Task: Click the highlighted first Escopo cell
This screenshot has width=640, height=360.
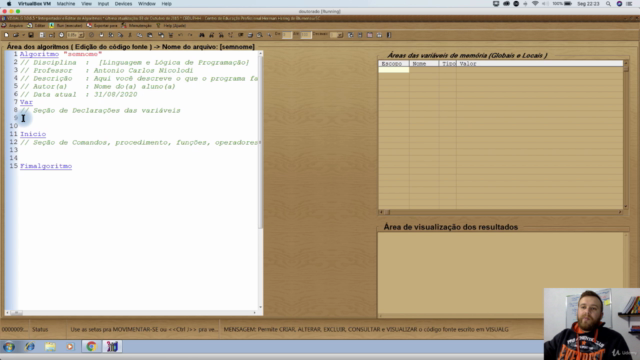Action: (x=393, y=70)
